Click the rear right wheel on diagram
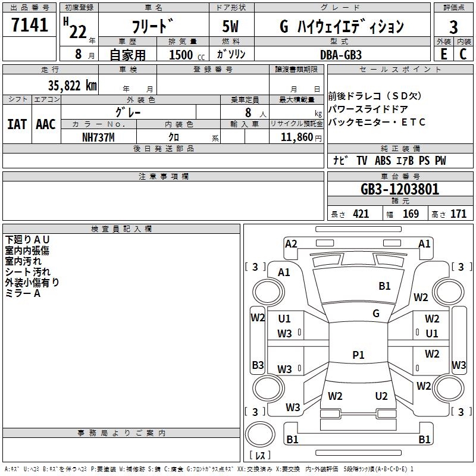The width and height of the screenshot is (476, 476). [448, 388]
